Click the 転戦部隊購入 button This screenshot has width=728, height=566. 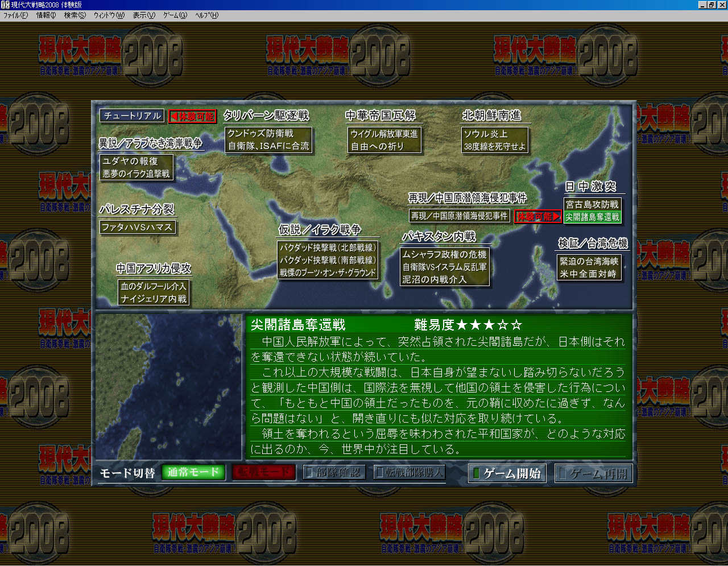tap(409, 472)
